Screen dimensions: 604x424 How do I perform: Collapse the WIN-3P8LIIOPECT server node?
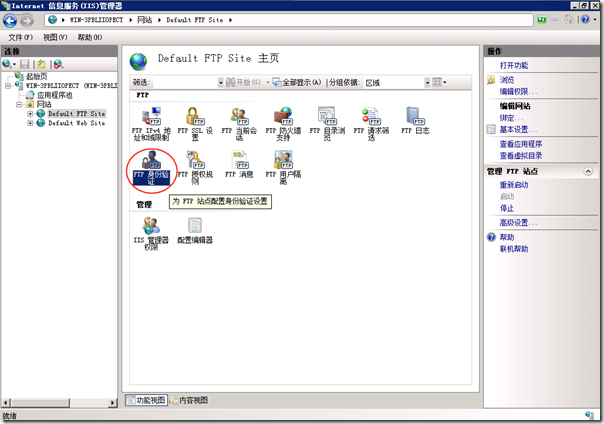coord(8,85)
